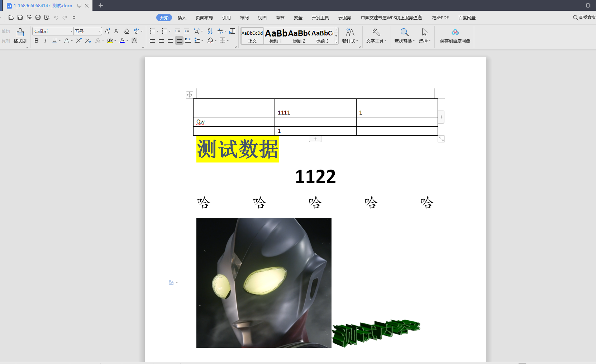Toggle underline formatting
This screenshot has height=364, width=596.
[54, 40]
